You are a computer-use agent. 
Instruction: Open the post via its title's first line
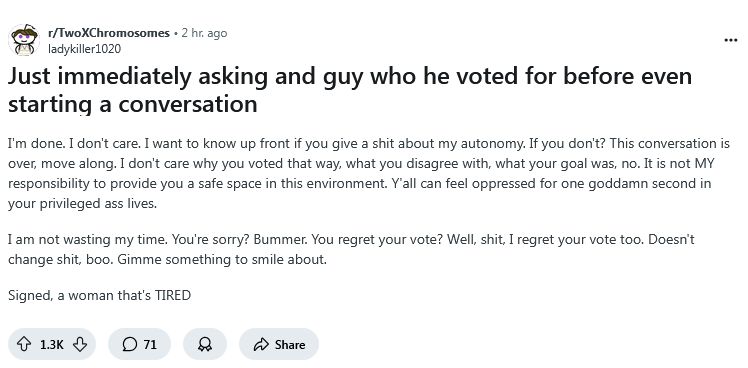(350, 76)
